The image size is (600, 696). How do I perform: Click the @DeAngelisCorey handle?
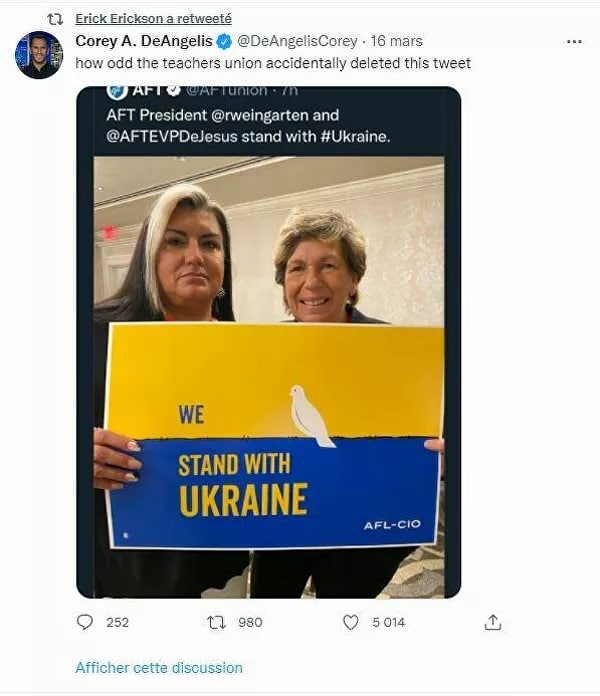pyautogui.click(x=297, y=41)
